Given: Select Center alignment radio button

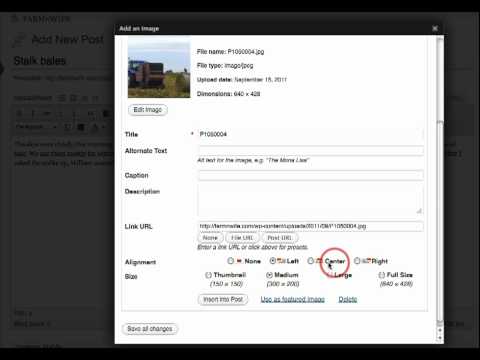Looking at the screenshot, I should coord(310,261).
